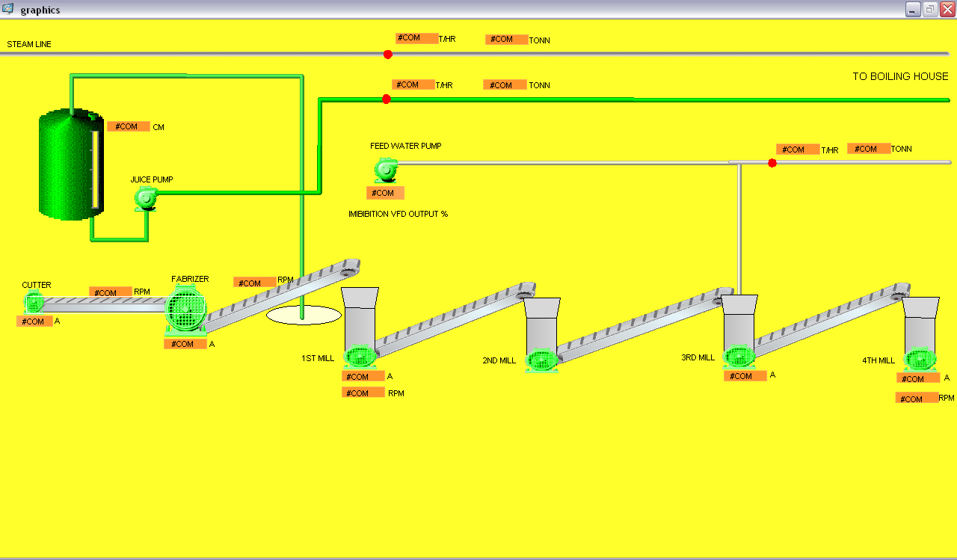Click the conveyor between 1st and 2nd Mill
957x560 pixels.
coord(455,319)
